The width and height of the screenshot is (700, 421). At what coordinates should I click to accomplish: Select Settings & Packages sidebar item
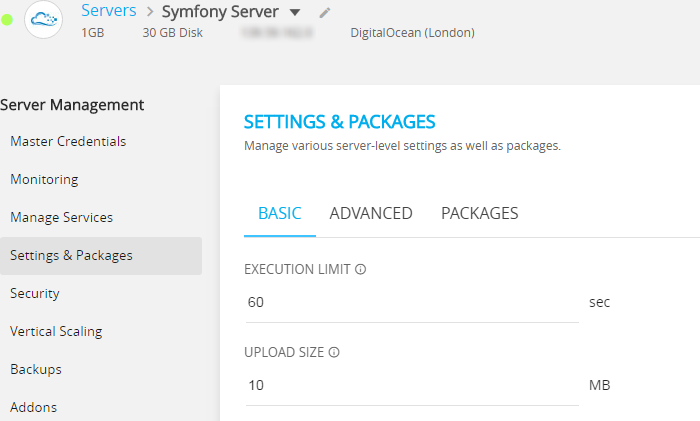pos(71,255)
